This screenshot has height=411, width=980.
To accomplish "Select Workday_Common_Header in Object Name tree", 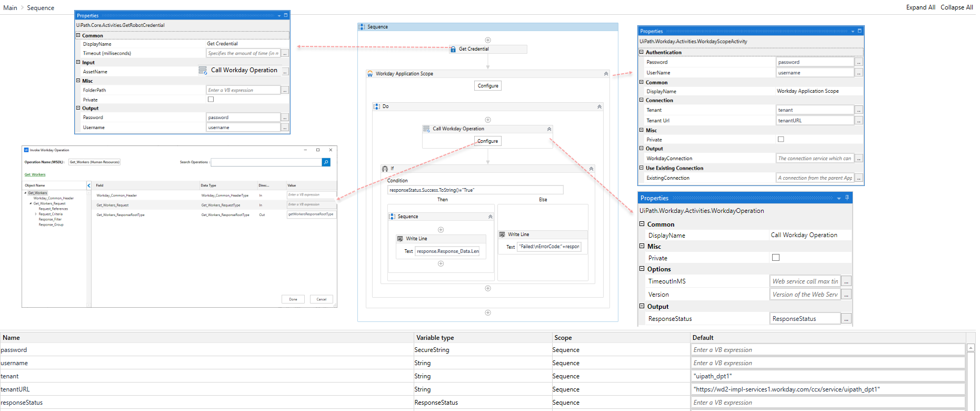I will [54, 198].
